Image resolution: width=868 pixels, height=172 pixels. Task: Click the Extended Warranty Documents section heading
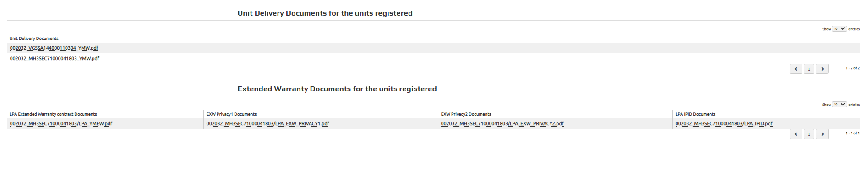coord(337,89)
